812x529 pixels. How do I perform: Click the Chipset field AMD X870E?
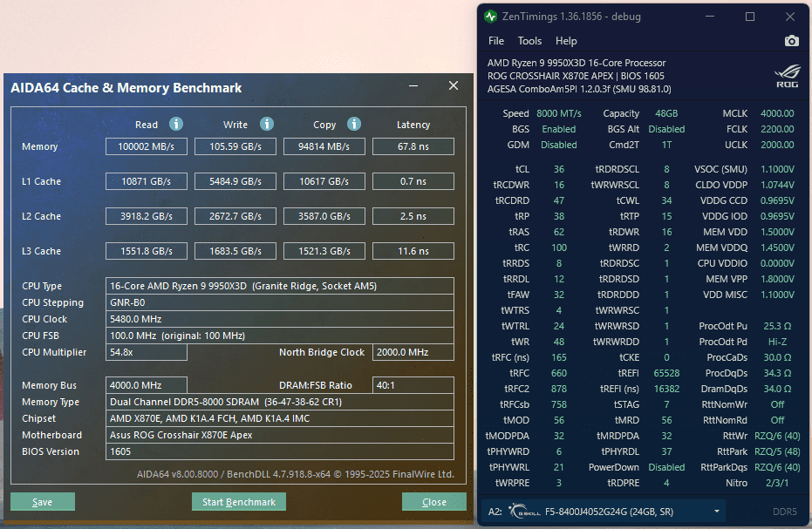(280, 418)
